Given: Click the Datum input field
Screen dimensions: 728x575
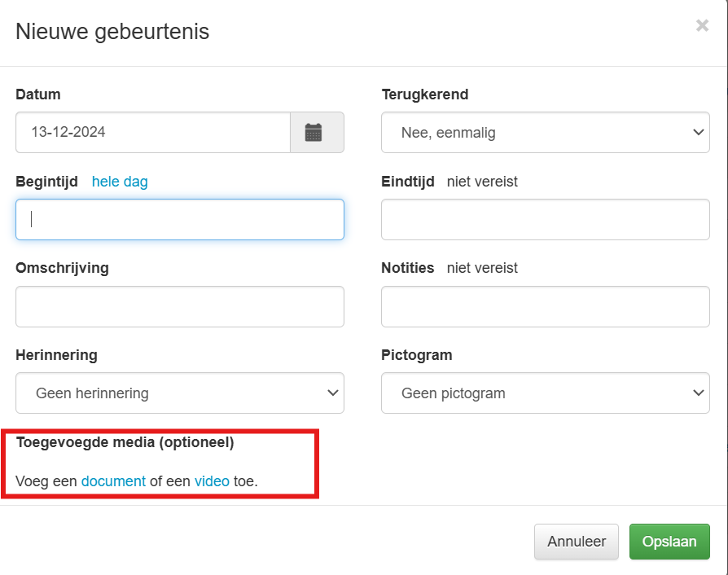Looking at the screenshot, I should click(153, 133).
